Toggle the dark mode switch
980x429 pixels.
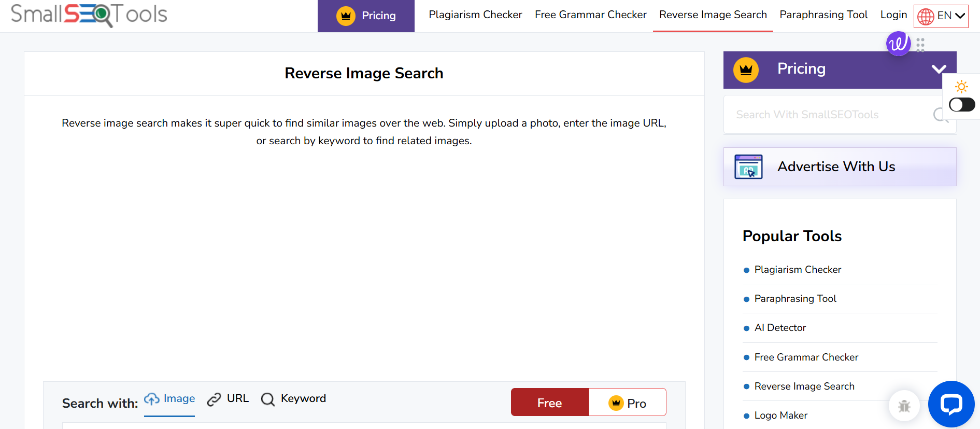pos(962,105)
